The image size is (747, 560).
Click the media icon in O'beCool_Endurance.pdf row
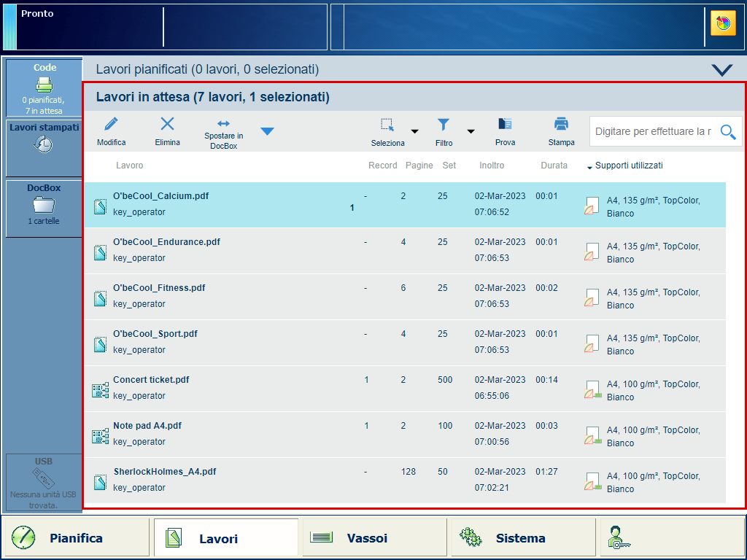click(592, 252)
